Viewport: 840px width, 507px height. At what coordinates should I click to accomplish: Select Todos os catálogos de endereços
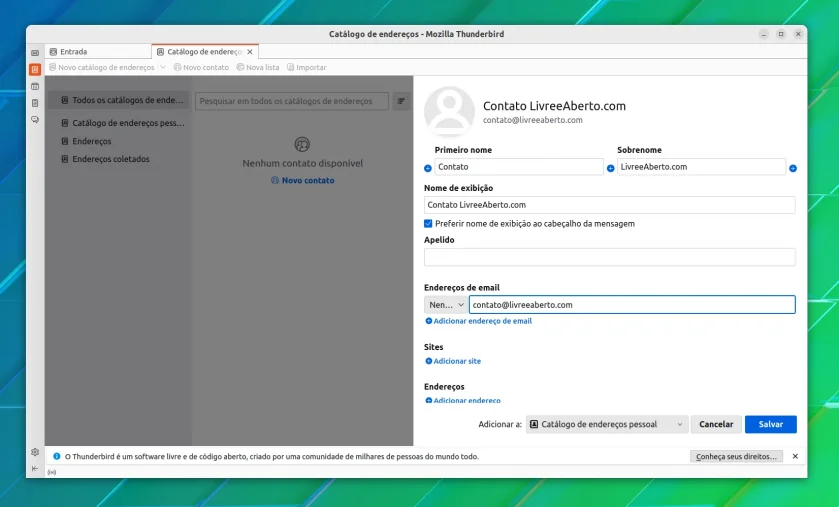point(118,100)
